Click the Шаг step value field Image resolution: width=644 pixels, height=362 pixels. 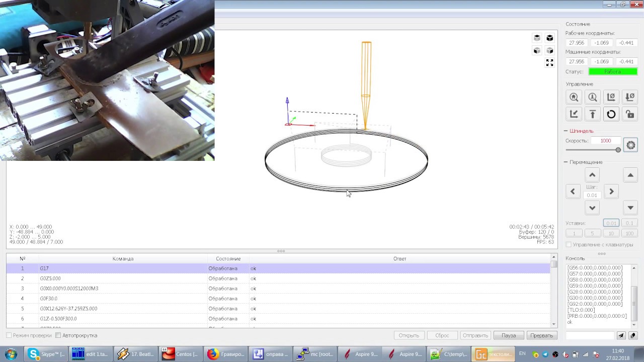592,195
